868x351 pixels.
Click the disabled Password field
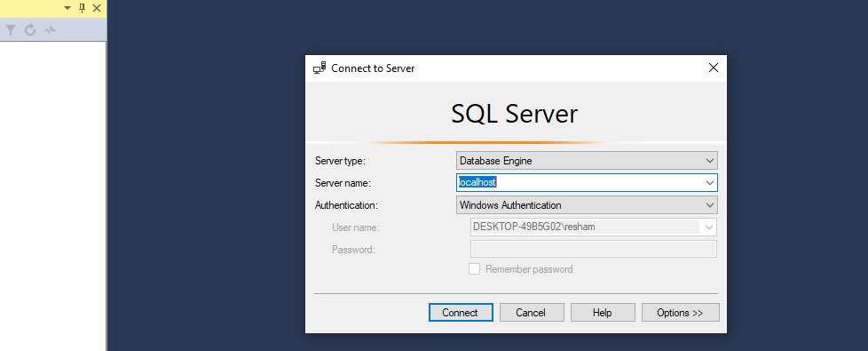click(x=594, y=249)
